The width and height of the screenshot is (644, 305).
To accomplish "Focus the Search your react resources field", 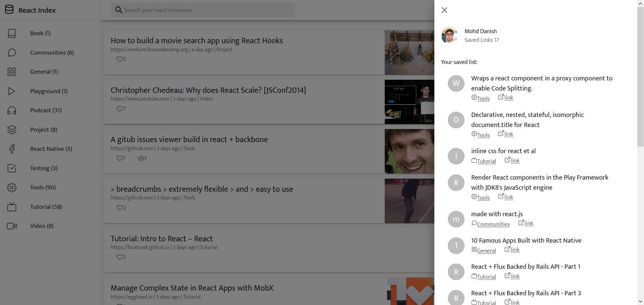I will [x=203, y=10].
